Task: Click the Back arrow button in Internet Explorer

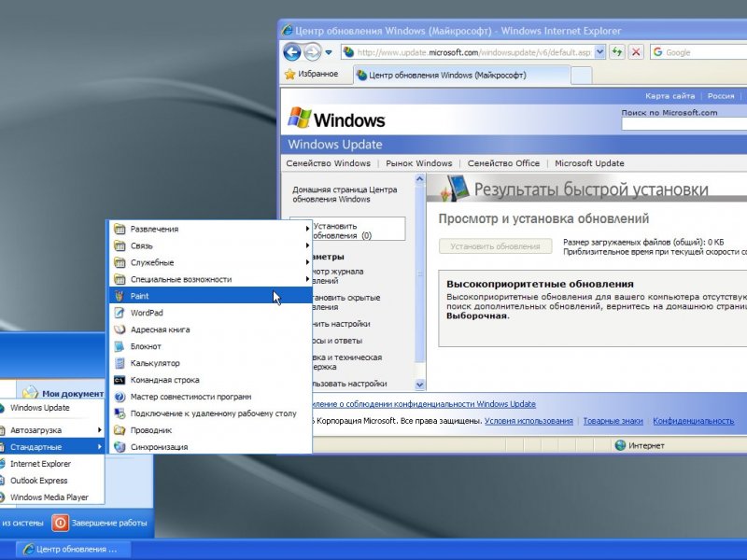Action: [292, 52]
